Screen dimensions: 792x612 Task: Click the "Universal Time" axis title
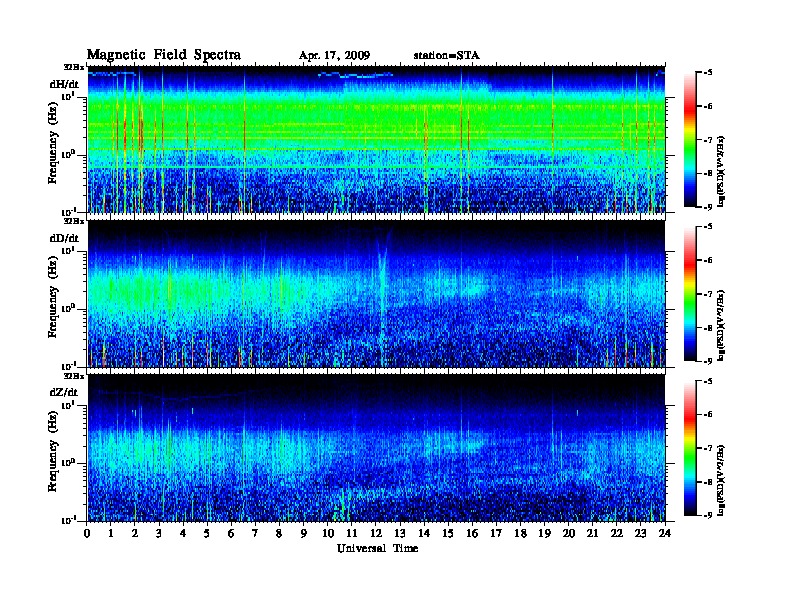coord(377,548)
